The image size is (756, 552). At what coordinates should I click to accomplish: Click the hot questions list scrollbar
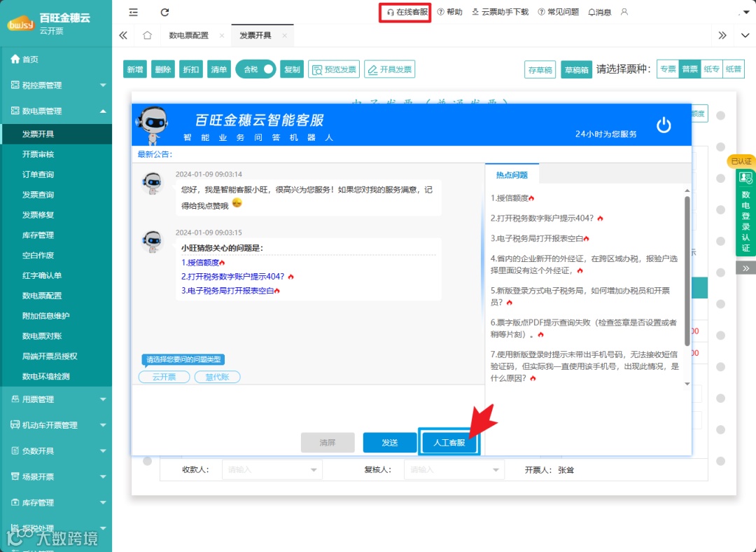point(687,270)
